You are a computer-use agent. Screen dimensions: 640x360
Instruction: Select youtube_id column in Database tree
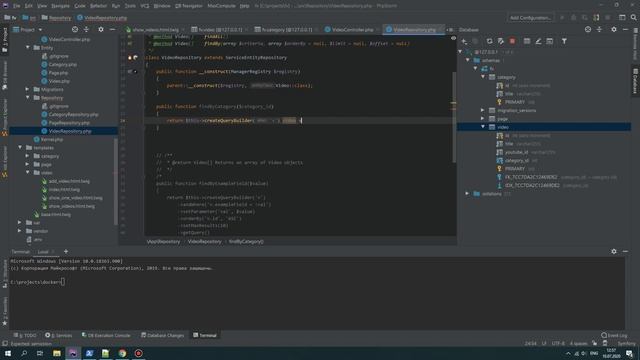coord(516,152)
